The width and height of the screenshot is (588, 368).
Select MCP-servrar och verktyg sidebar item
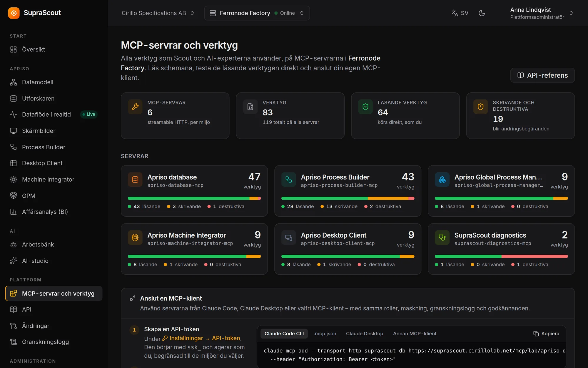(54, 294)
